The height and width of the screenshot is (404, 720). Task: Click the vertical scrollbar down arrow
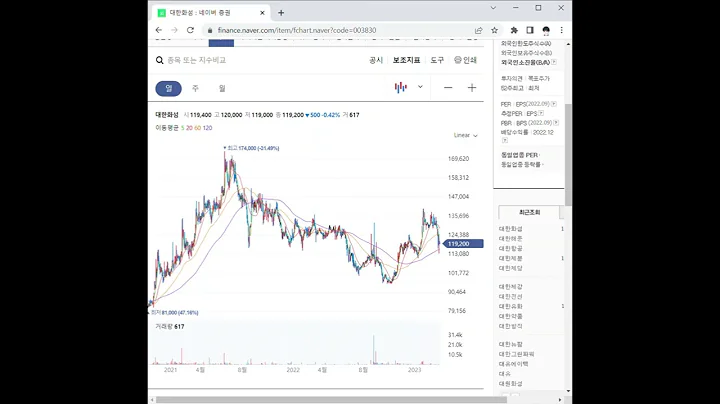pos(568,391)
